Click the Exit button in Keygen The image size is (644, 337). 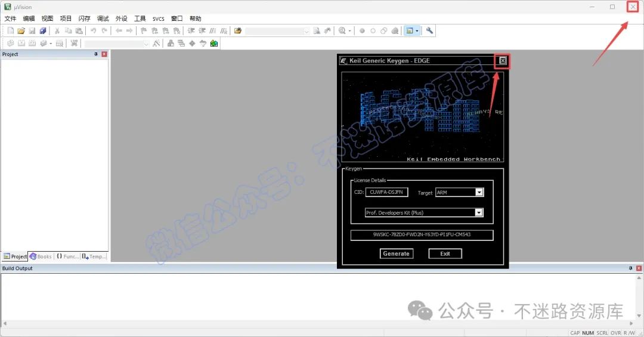[445, 253]
